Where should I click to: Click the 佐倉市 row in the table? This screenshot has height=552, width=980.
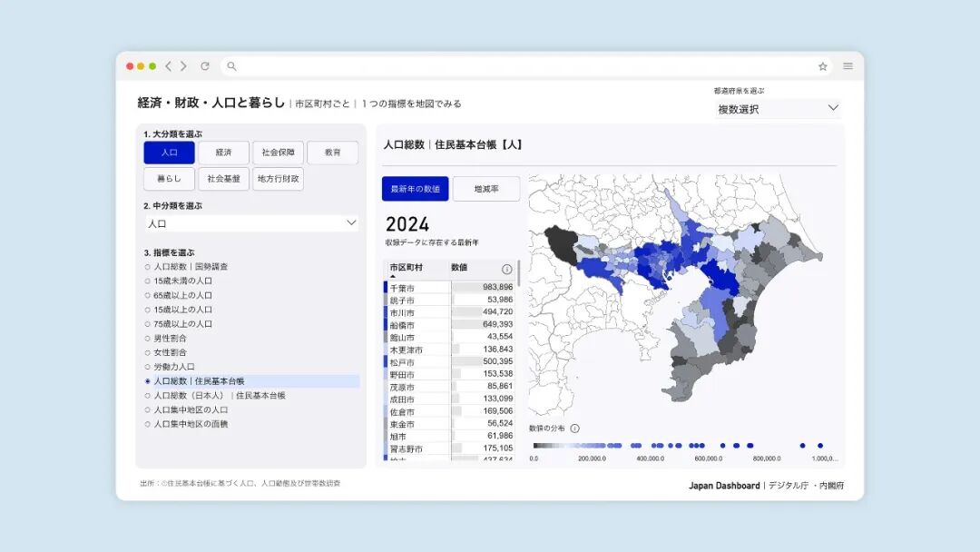pos(449,411)
